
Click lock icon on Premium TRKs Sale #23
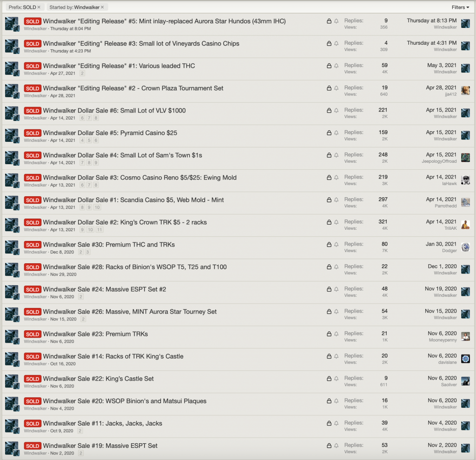tap(329, 334)
